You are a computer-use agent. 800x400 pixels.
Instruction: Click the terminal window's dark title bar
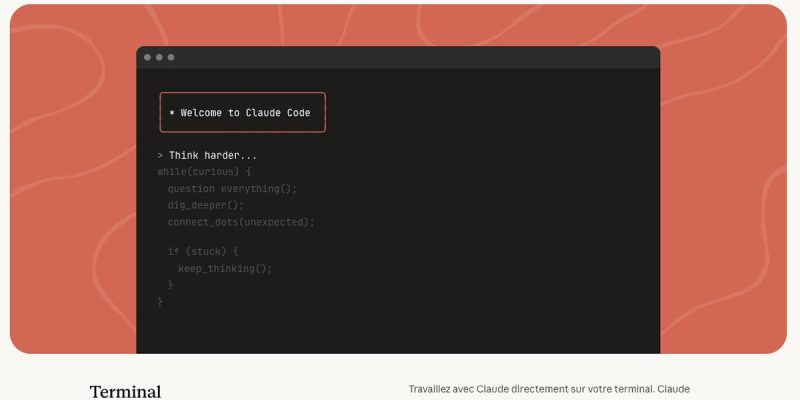point(400,57)
